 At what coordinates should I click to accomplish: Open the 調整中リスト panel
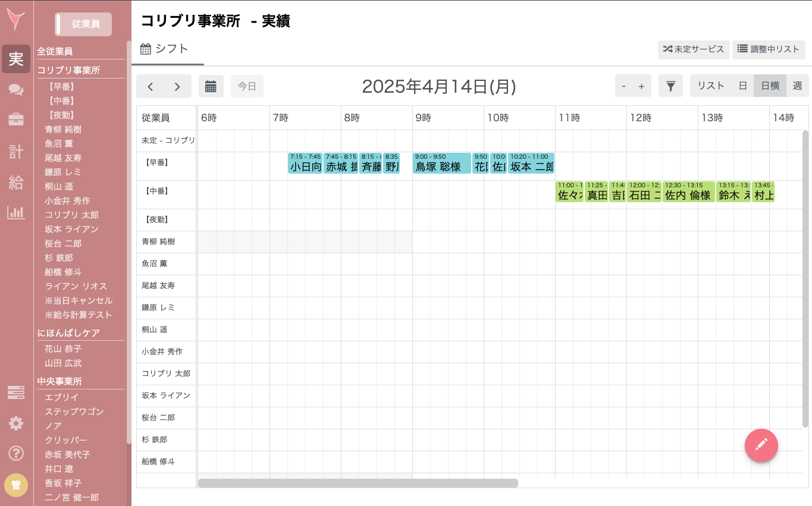(x=769, y=50)
